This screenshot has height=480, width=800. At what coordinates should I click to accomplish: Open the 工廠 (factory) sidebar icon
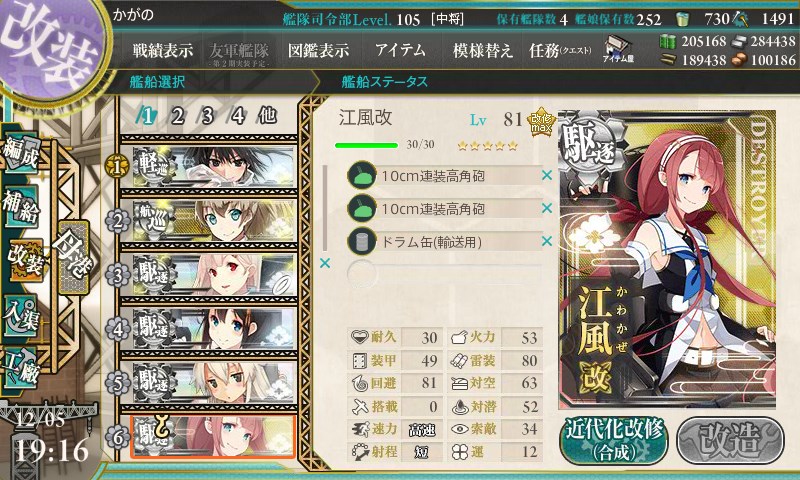(21, 367)
